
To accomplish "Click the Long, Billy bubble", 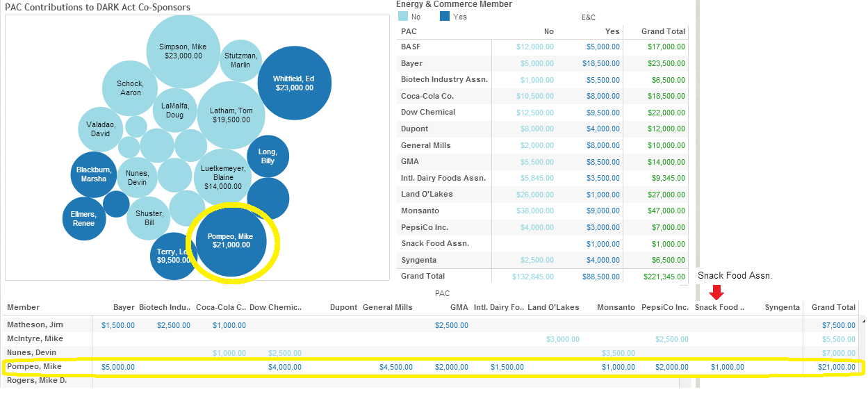I will point(268,156).
